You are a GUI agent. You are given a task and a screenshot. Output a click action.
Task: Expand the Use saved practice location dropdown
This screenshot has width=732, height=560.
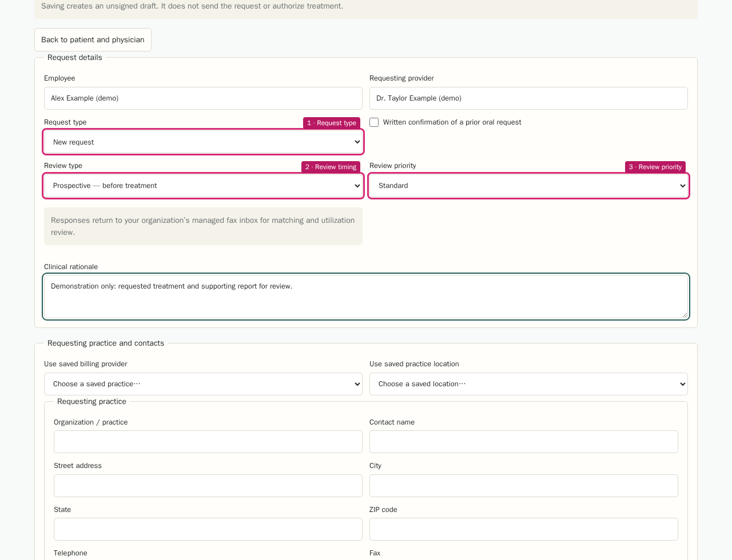pyautogui.click(x=528, y=384)
